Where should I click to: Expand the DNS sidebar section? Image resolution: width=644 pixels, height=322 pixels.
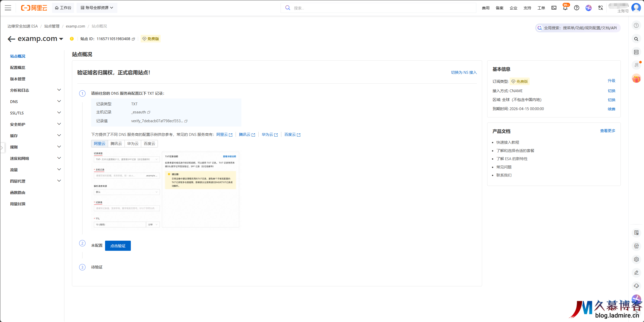(x=35, y=102)
